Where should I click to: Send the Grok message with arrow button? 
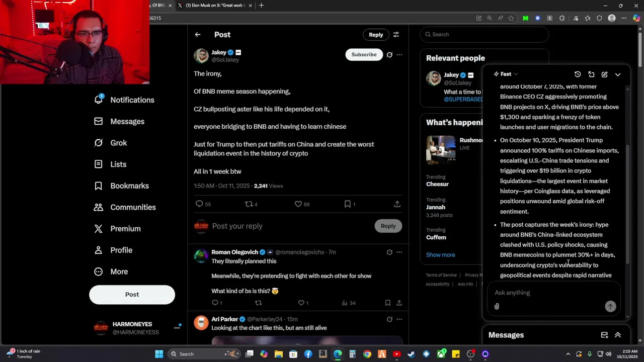coord(610,306)
